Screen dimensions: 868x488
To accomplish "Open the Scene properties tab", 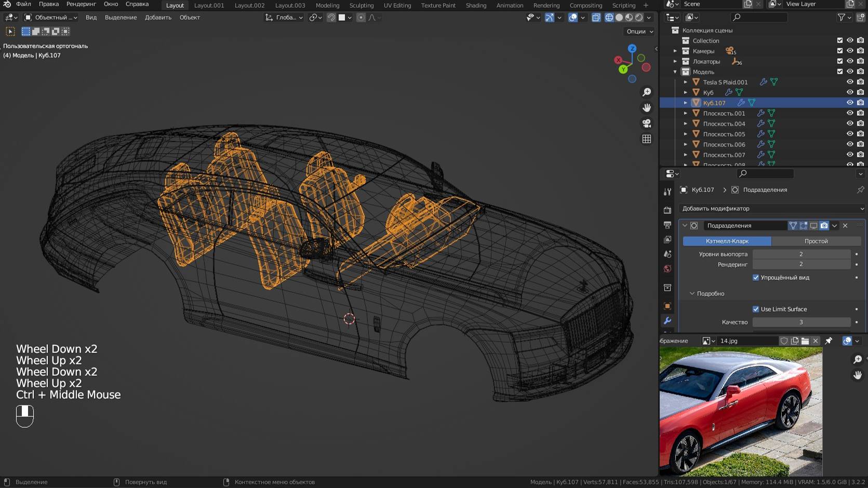I will tap(667, 254).
